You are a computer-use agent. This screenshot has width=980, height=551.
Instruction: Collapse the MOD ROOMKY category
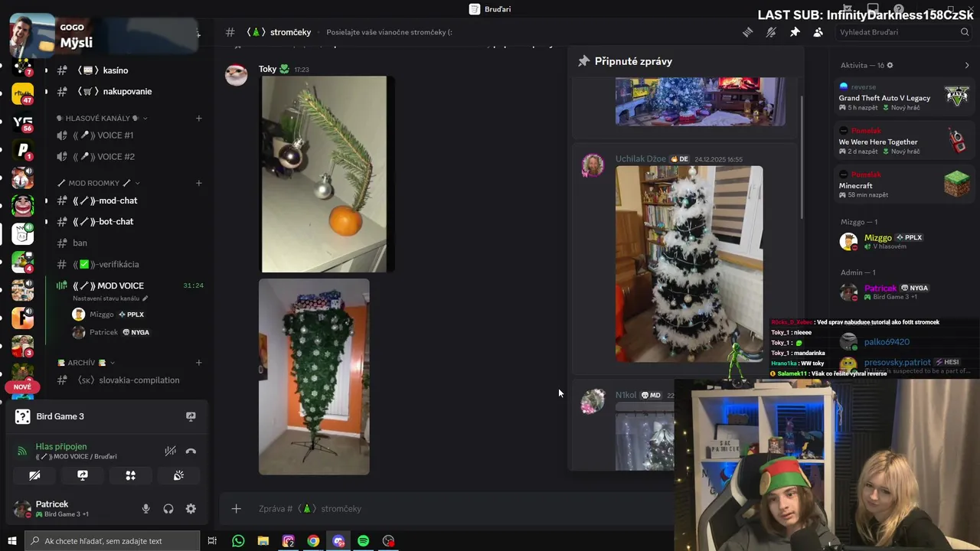98,184
